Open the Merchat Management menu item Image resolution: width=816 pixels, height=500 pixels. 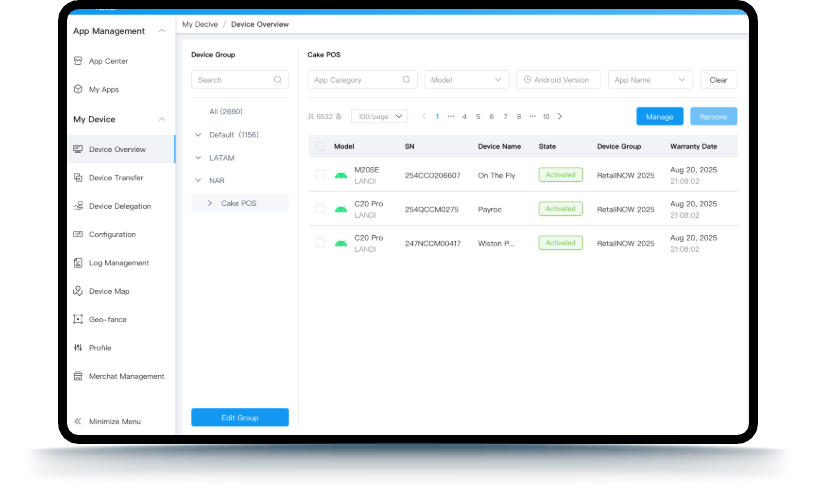(126, 377)
